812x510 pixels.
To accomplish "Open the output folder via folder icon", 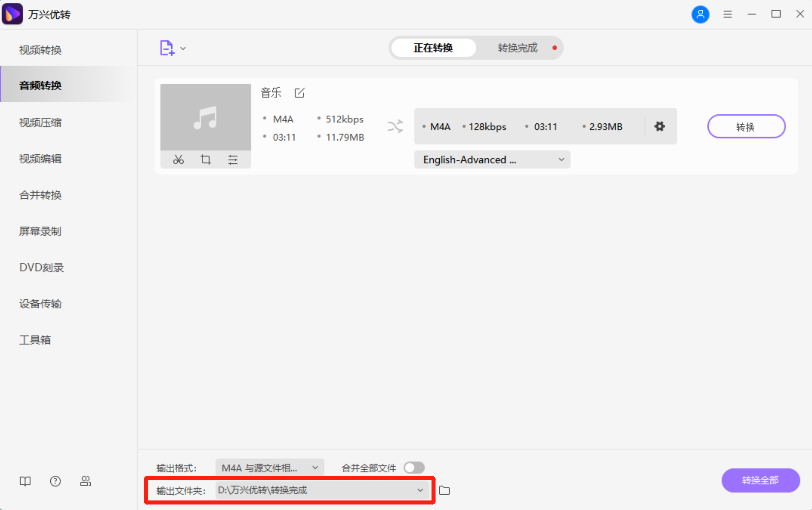I will pos(445,491).
